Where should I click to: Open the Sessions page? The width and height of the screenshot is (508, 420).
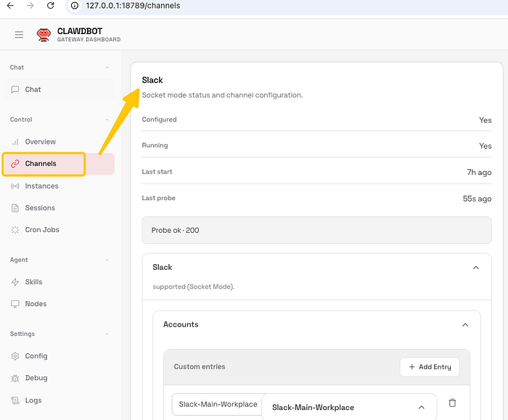point(60,208)
